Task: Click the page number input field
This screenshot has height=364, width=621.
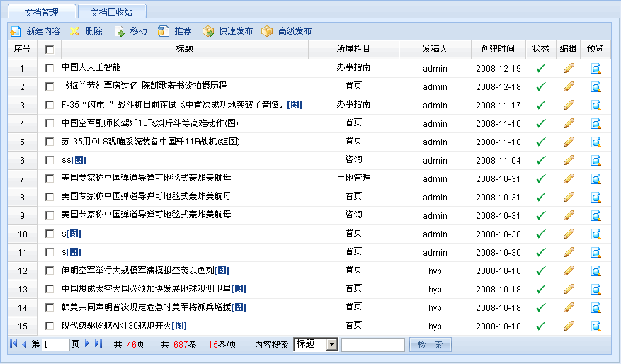Action: [x=55, y=345]
